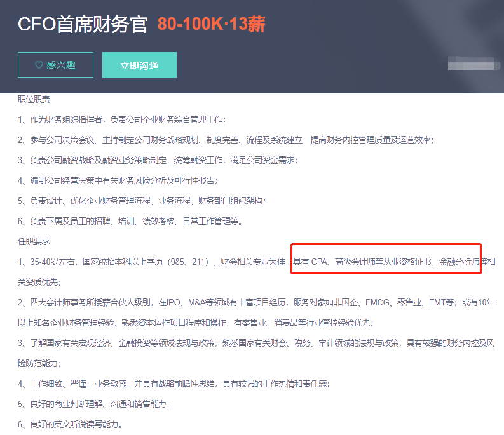The image size is (504, 435).
Task: Click the line 了解国家有关宏观经济
Action: click(256, 343)
